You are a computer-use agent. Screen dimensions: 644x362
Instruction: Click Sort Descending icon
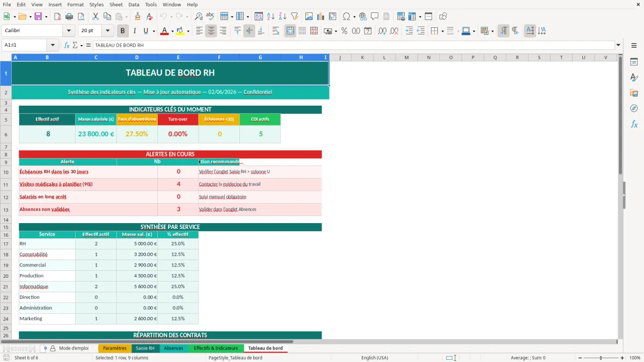pos(283,17)
